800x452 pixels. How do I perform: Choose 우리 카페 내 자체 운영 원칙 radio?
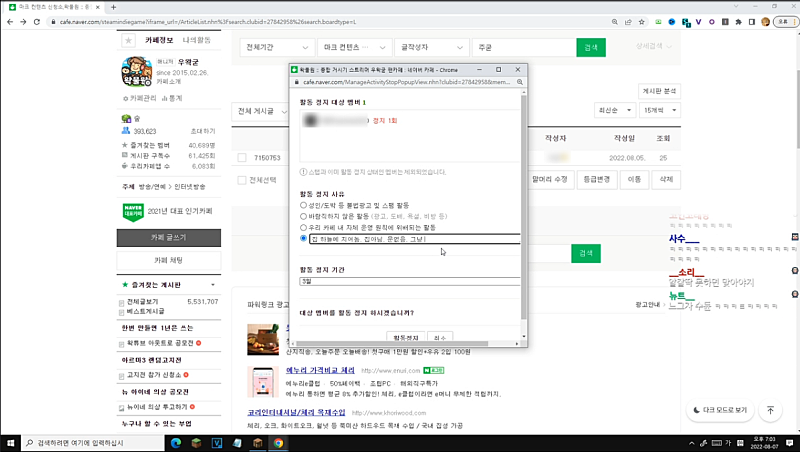point(304,227)
